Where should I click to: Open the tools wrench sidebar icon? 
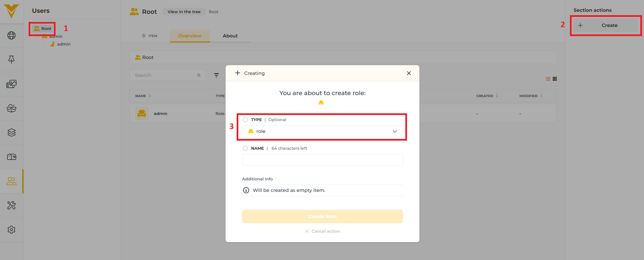[11, 205]
